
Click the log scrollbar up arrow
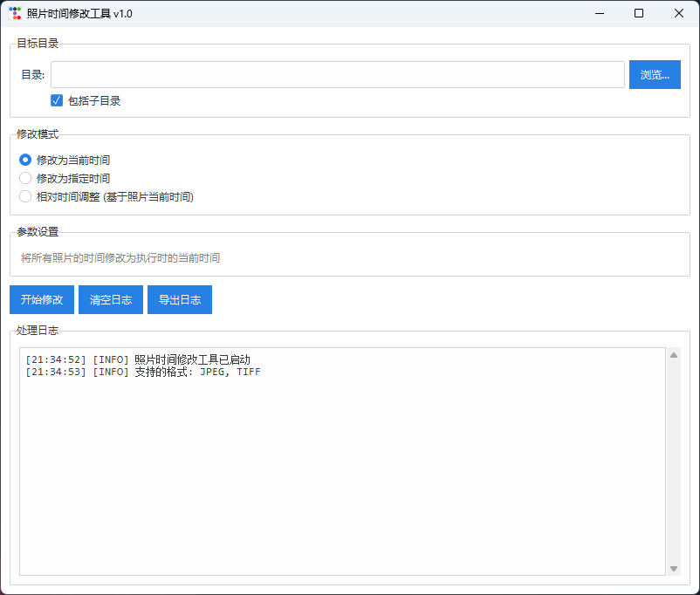(x=674, y=355)
